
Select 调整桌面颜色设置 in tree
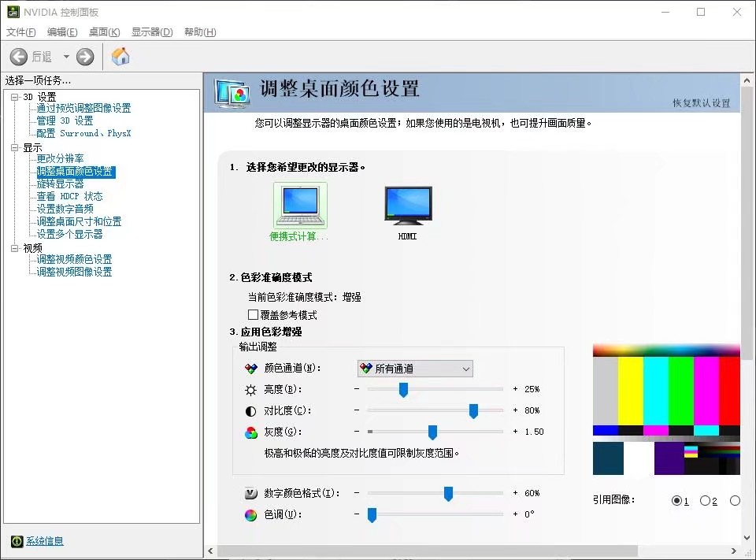click(x=76, y=171)
